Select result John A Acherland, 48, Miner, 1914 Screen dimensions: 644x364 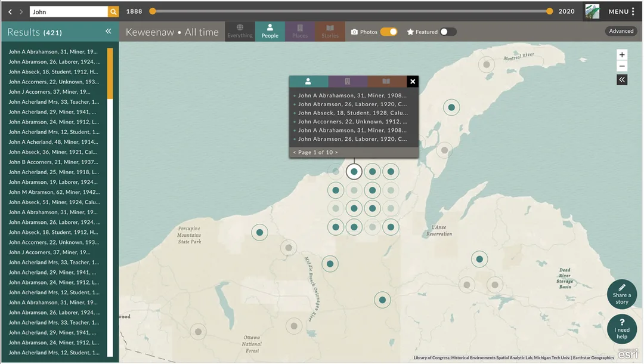[x=54, y=142]
